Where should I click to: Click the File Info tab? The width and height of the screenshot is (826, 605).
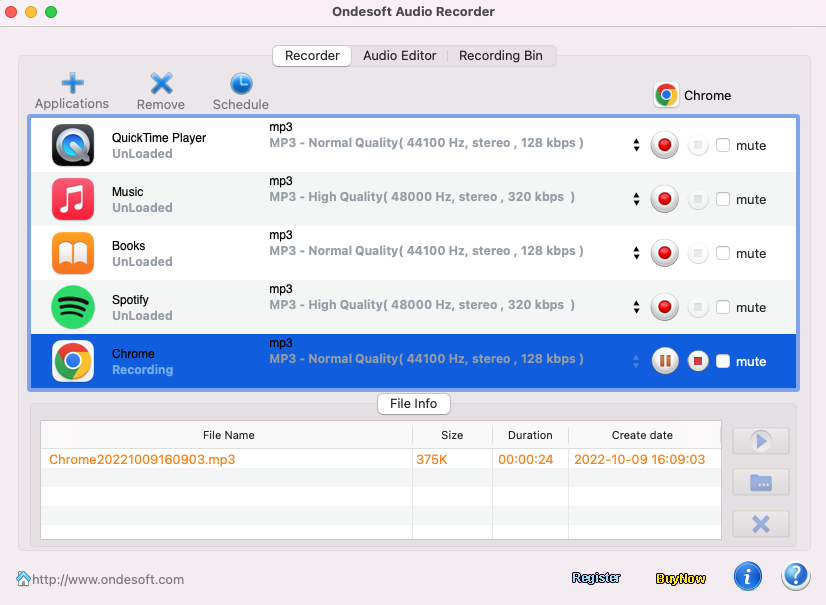pyautogui.click(x=414, y=404)
